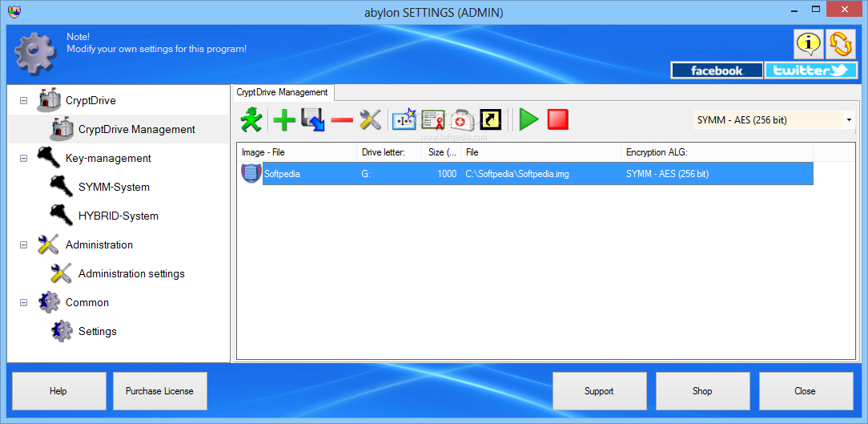Click the gear icon beside Common
Screen dimensions: 868x424
coord(48,302)
